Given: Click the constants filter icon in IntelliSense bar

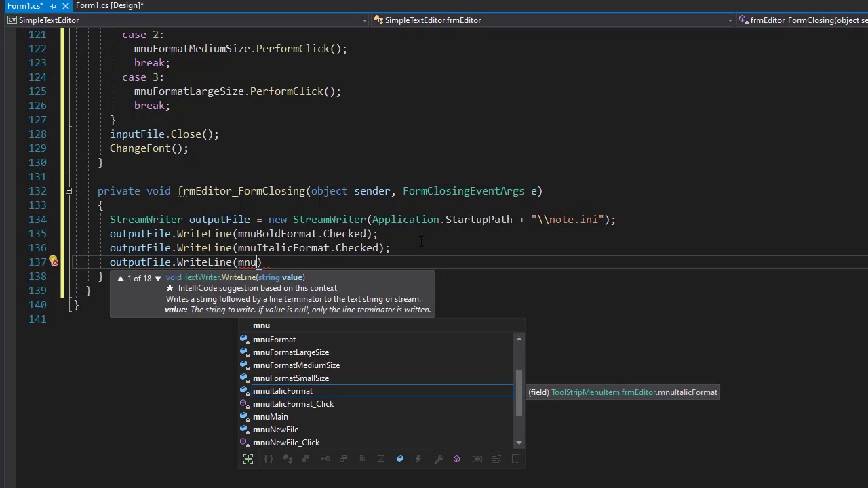Looking at the screenshot, I should click(x=381, y=459).
